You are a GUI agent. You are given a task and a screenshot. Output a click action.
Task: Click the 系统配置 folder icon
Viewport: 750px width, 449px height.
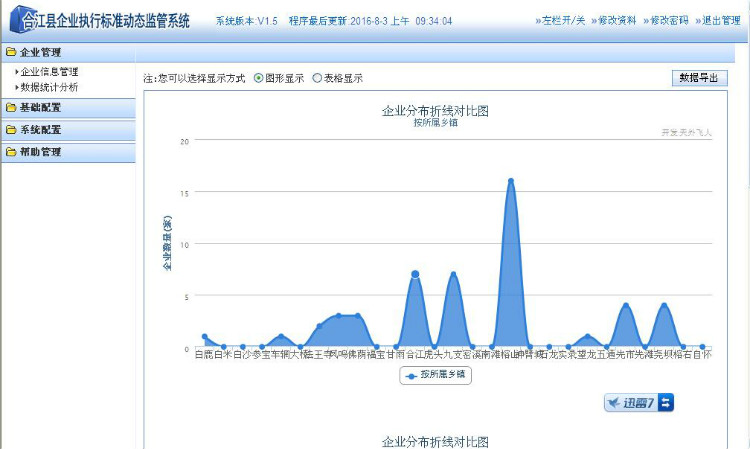tap(11, 130)
